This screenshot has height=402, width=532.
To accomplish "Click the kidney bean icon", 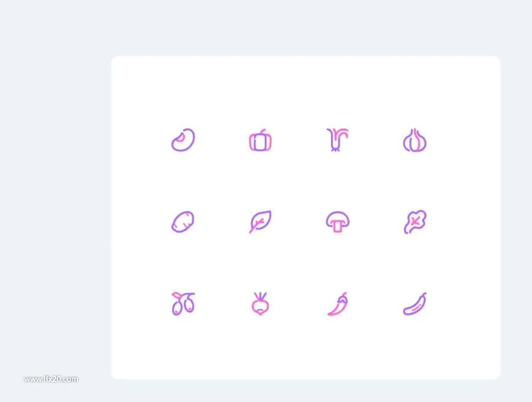I will (183, 140).
